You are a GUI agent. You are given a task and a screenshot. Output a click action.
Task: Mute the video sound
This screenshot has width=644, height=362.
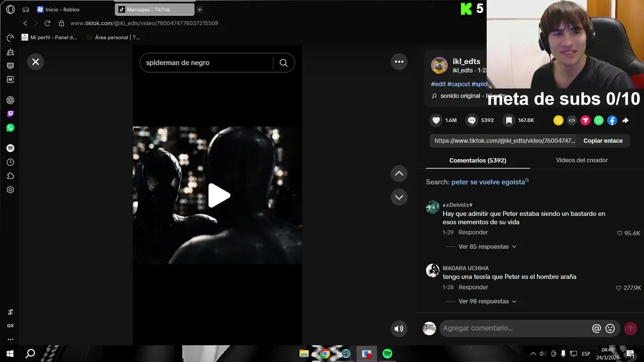point(399,329)
